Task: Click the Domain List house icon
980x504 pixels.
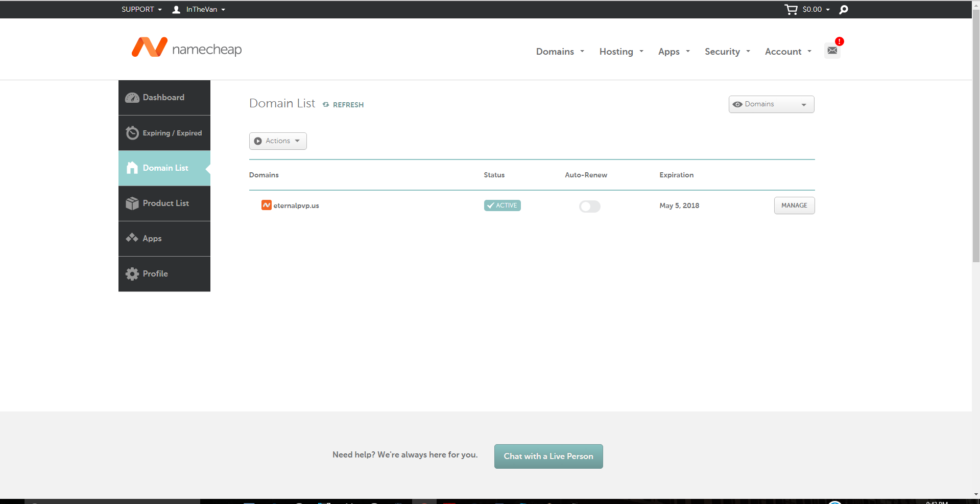Action: click(132, 168)
